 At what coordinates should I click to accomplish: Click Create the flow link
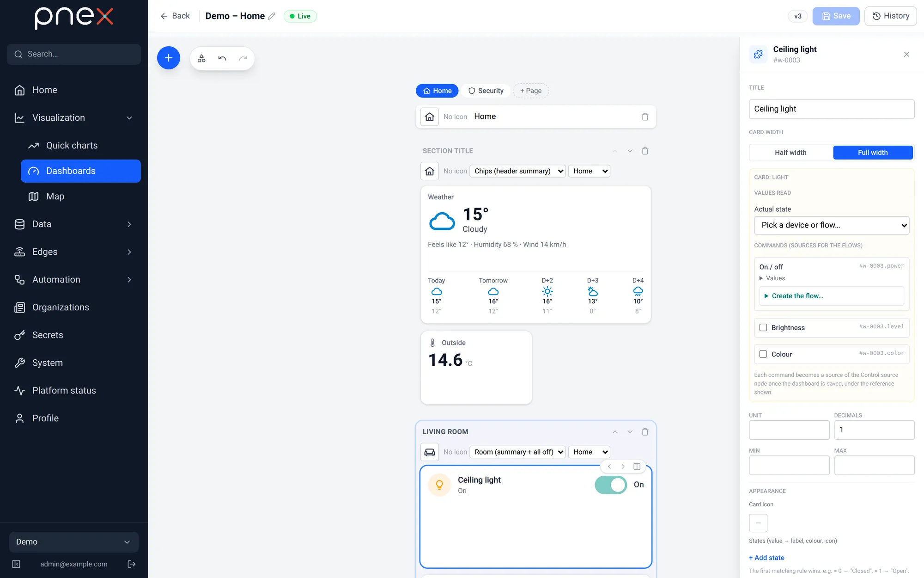[797, 296]
